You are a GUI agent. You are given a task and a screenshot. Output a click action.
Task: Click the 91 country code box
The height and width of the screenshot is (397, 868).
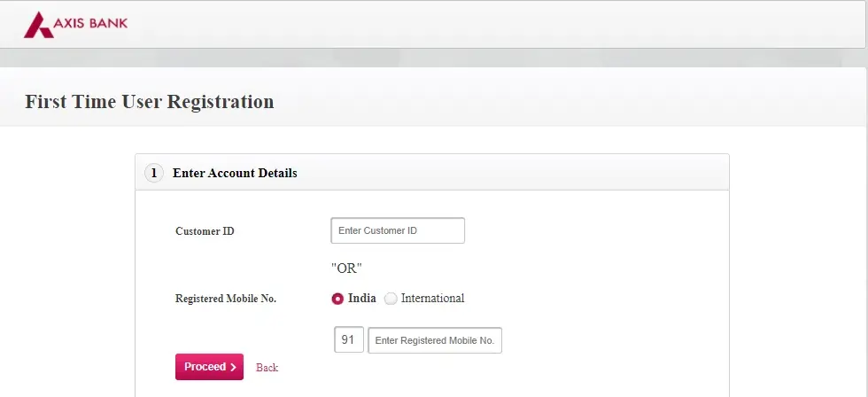coord(349,339)
